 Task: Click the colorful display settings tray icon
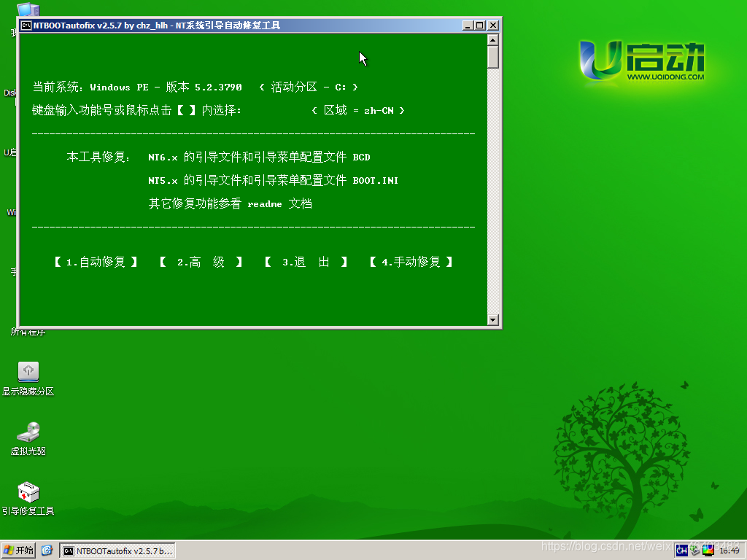click(708, 551)
